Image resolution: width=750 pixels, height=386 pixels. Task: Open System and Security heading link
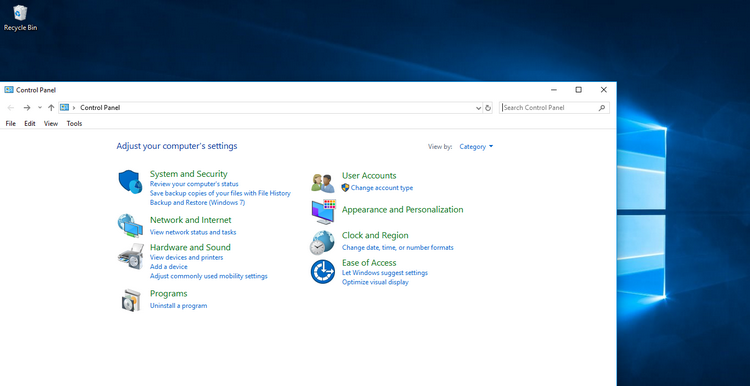pos(188,174)
